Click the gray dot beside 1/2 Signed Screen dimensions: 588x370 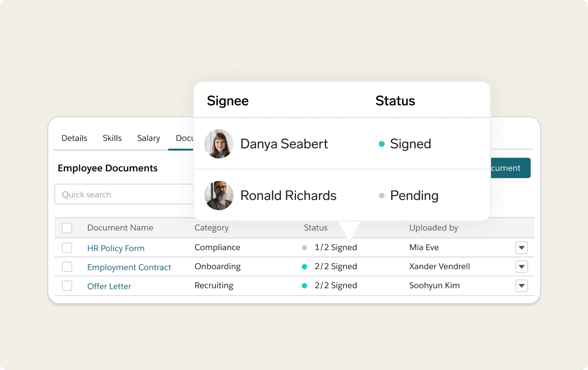(305, 248)
